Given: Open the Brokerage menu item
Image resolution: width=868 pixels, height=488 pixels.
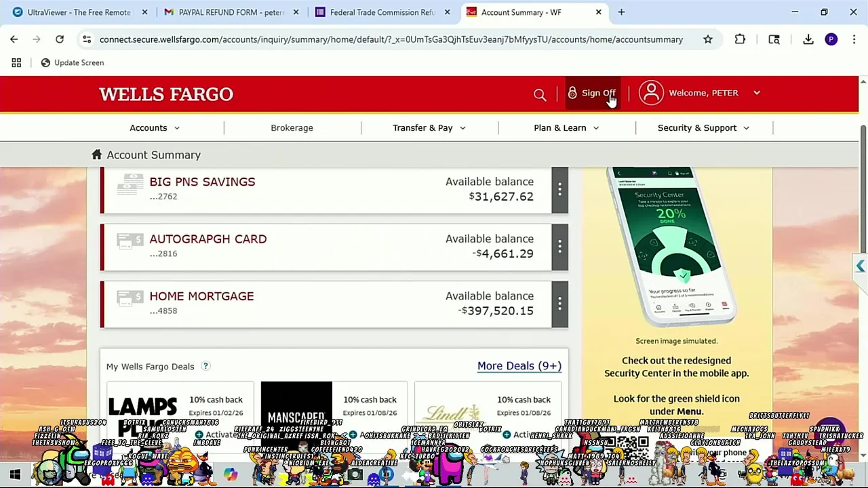Looking at the screenshot, I should click(292, 127).
